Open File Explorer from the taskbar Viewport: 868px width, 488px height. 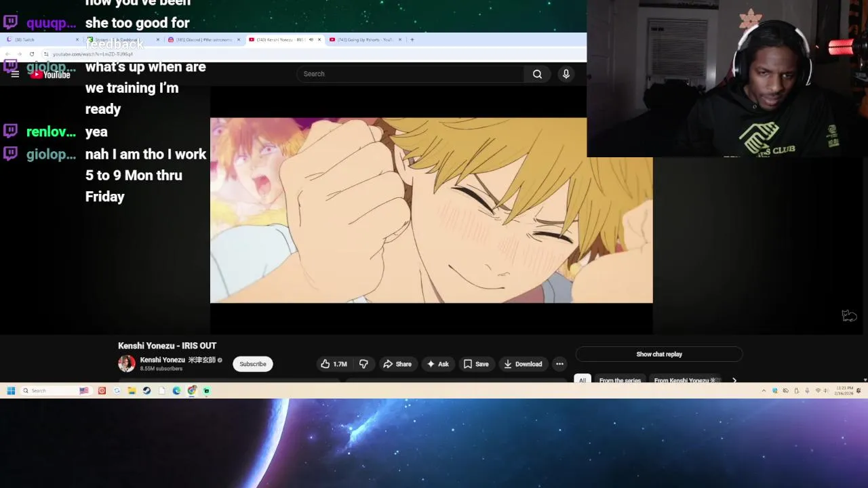point(132,390)
